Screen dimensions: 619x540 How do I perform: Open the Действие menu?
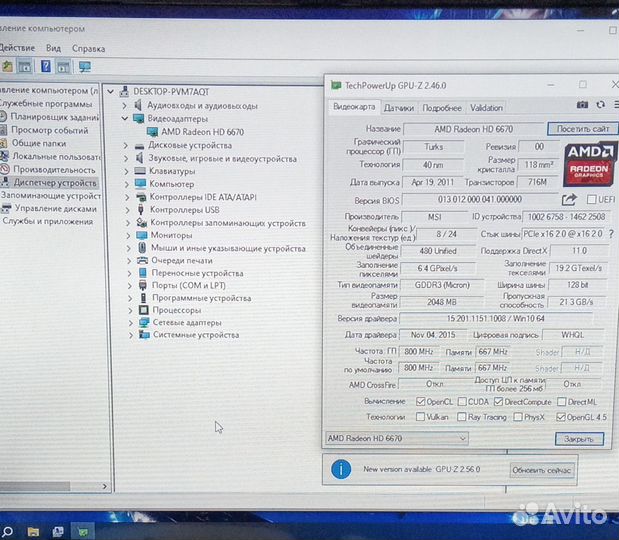(17, 48)
